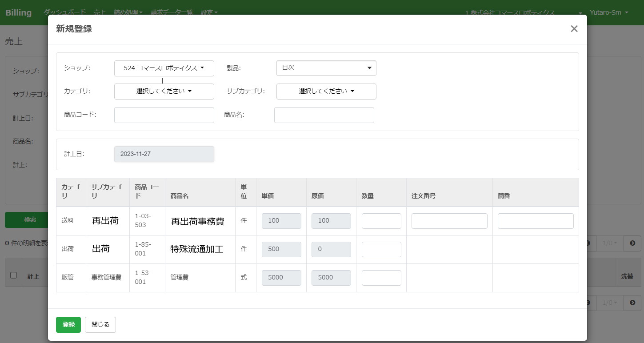Expand the 製品 dropdown set to 日次
The height and width of the screenshot is (343, 644).
tap(326, 68)
